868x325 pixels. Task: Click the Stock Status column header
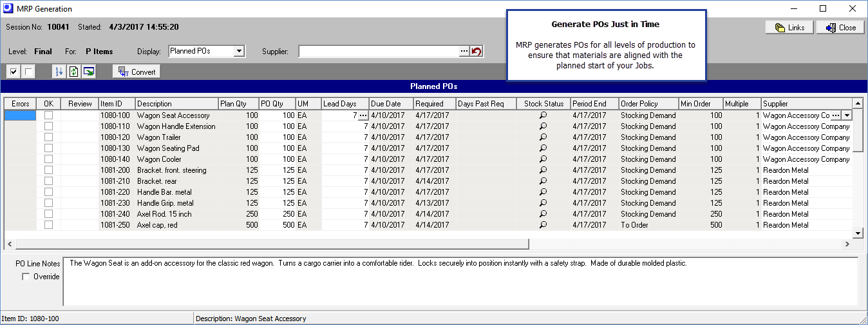pyautogui.click(x=543, y=104)
